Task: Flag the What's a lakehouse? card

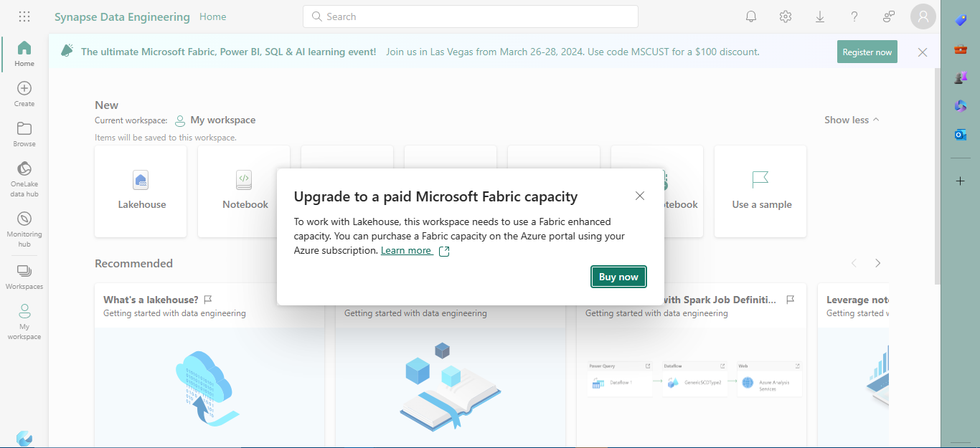Action: (x=208, y=300)
